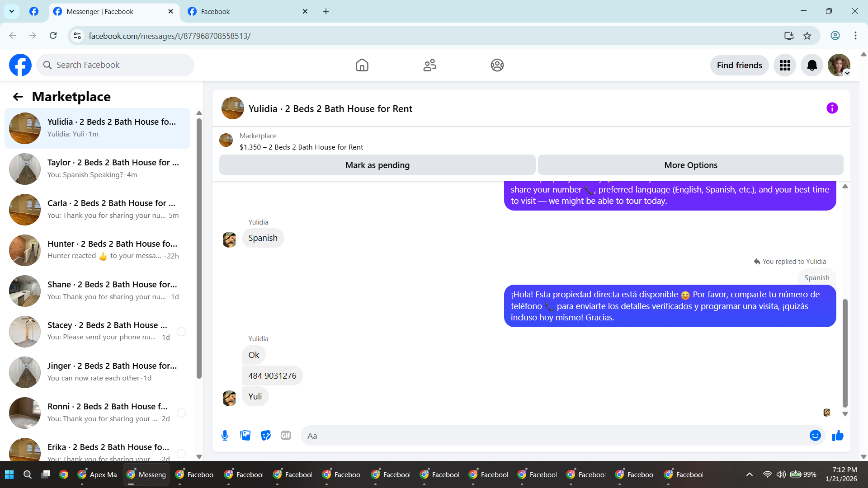Open the sticker picker icon
This screenshot has width=868, height=488.
[265, 436]
